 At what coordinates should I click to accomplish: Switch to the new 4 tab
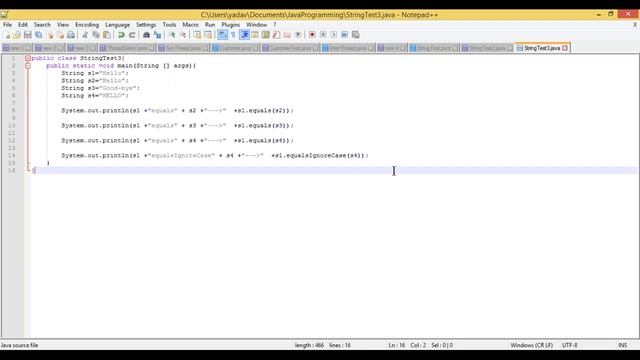coord(392,48)
